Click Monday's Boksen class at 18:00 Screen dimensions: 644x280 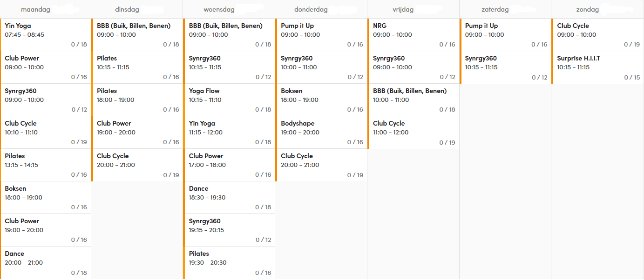click(x=46, y=197)
